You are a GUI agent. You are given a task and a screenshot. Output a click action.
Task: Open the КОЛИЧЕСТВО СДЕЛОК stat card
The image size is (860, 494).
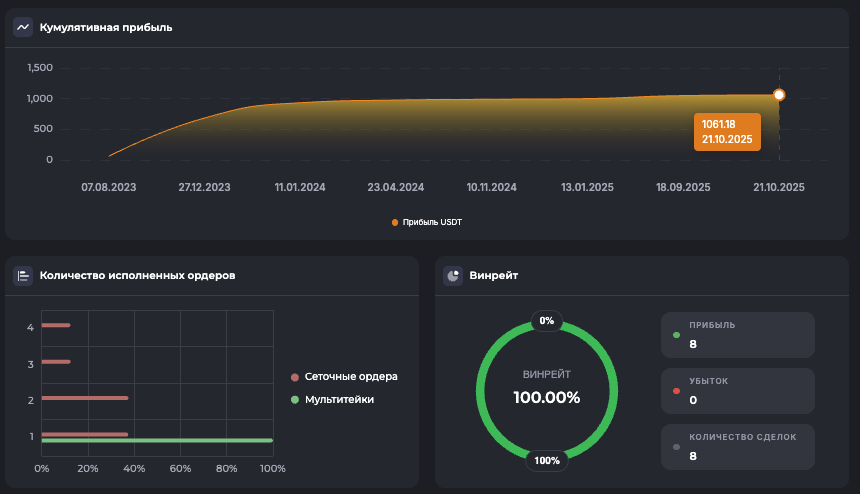tap(737, 447)
